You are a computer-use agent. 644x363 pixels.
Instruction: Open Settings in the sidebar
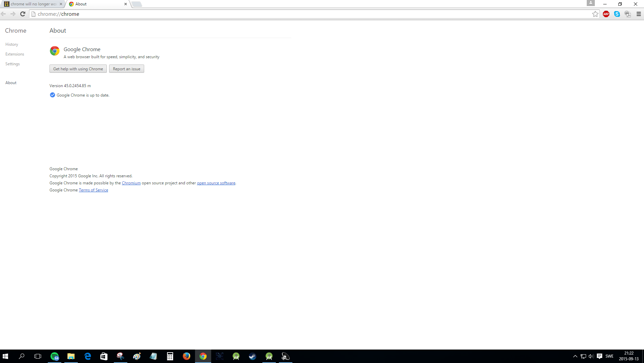point(12,64)
